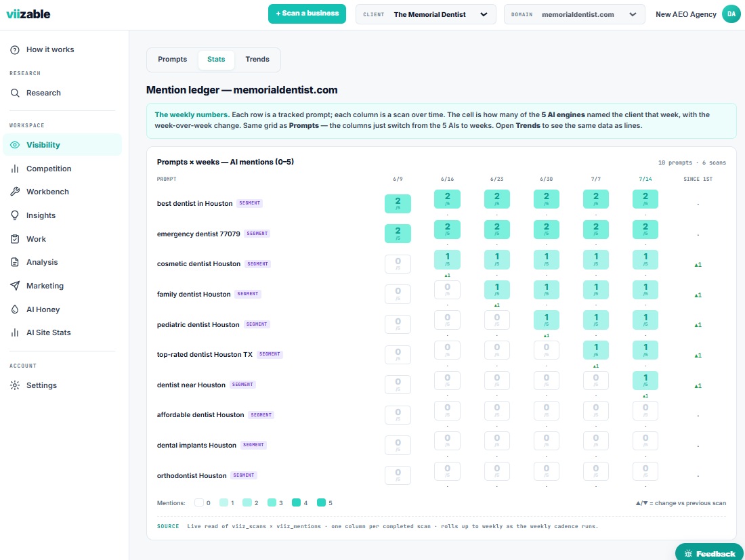The width and height of the screenshot is (745, 560).
Task: Click the bug icon on Feedback button
Action: (688, 554)
